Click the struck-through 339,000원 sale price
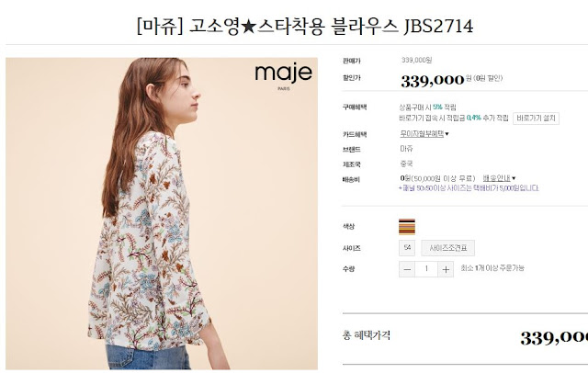This screenshot has height=373, width=588. click(x=416, y=60)
